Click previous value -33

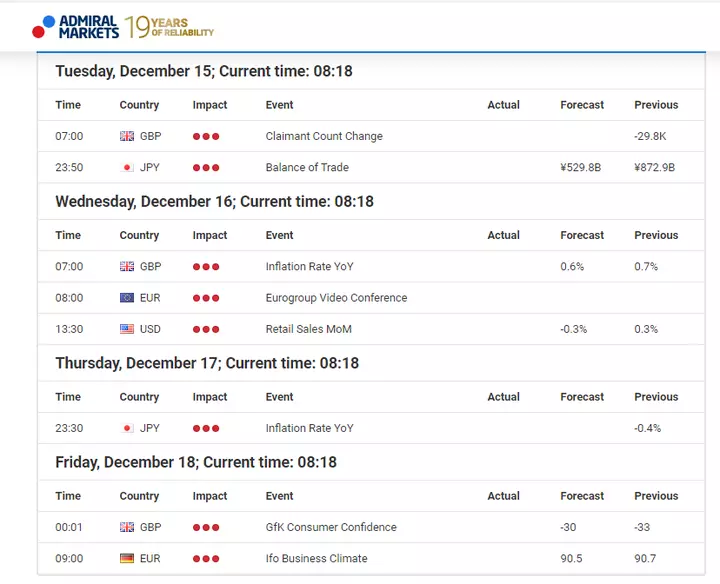(642, 528)
